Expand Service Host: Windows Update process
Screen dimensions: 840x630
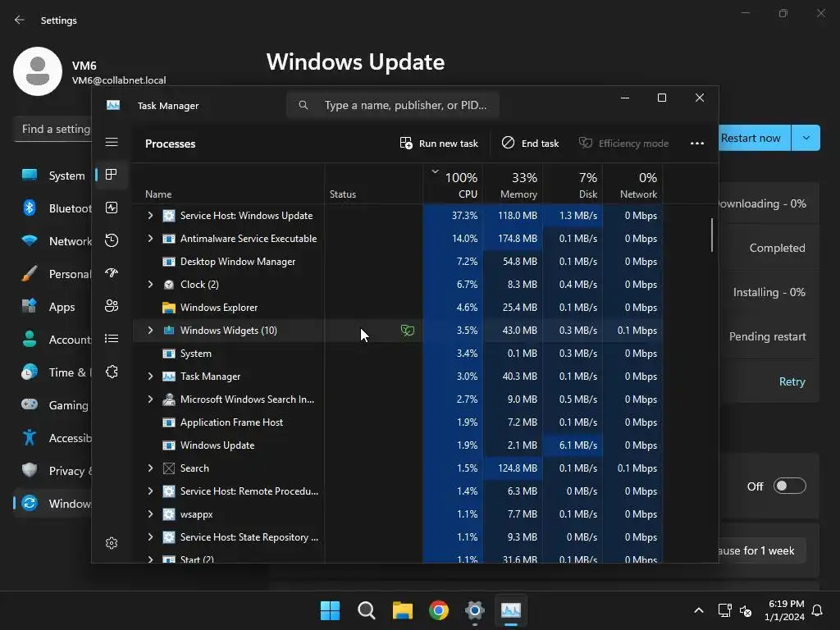click(x=151, y=216)
